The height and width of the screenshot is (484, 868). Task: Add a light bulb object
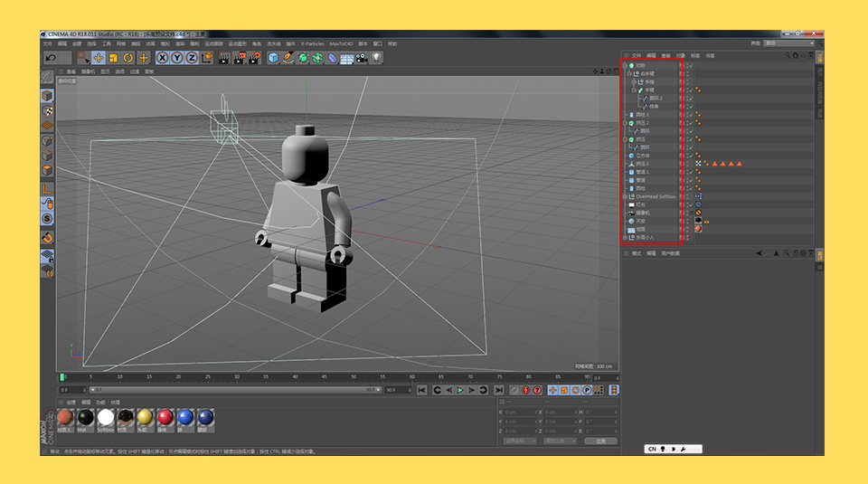click(x=376, y=58)
